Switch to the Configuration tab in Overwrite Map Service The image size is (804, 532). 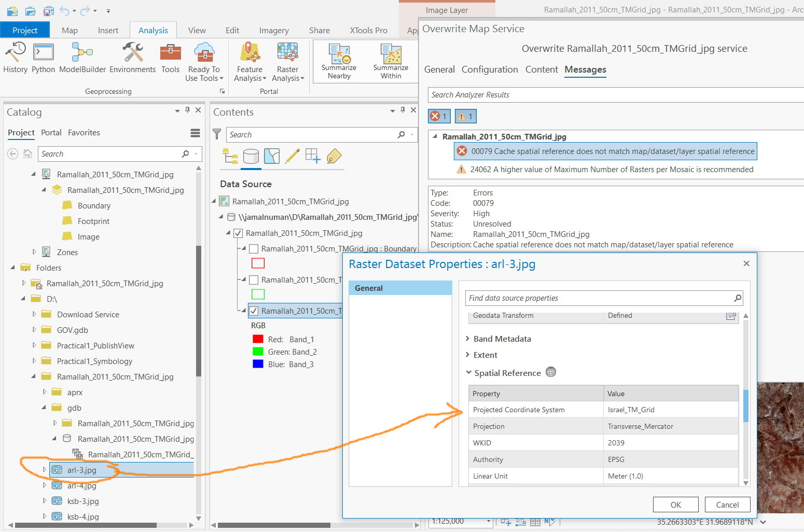490,69
